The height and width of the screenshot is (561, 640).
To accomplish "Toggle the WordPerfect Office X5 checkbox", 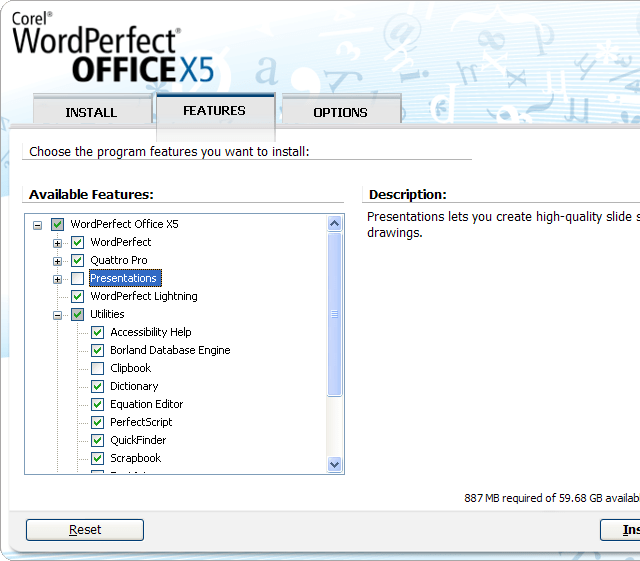I will pos(58,224).
